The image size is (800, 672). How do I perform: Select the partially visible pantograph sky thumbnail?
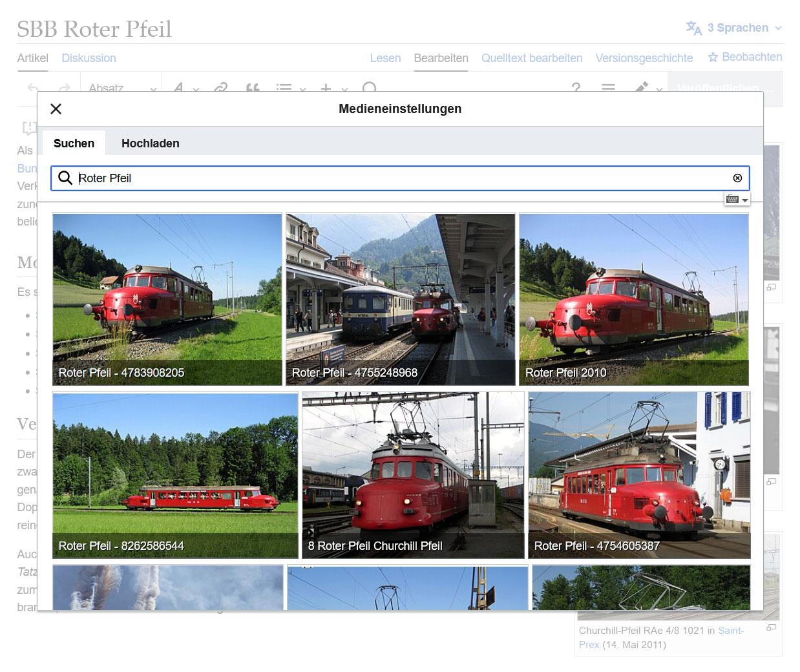click(x=408, y=587)
